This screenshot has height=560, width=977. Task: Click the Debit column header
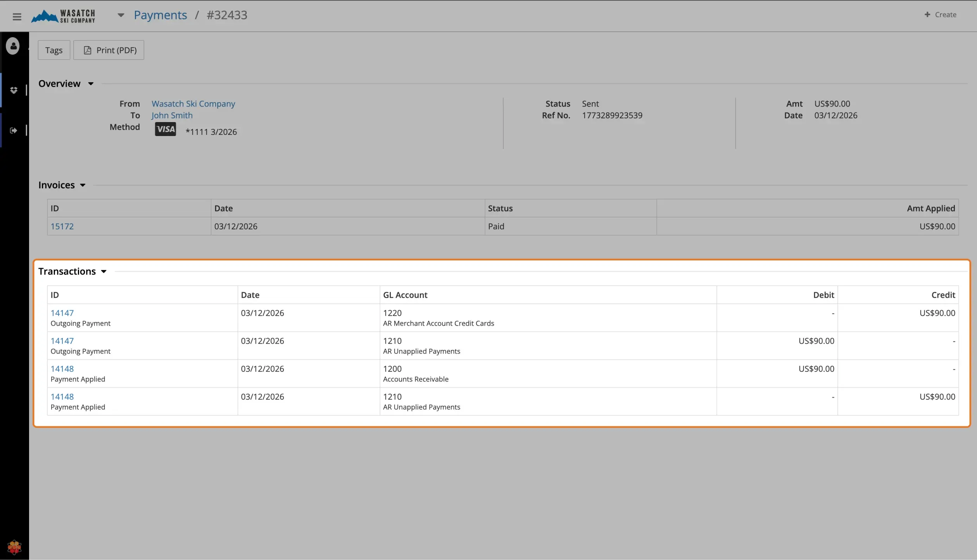[x=777, y=295]
